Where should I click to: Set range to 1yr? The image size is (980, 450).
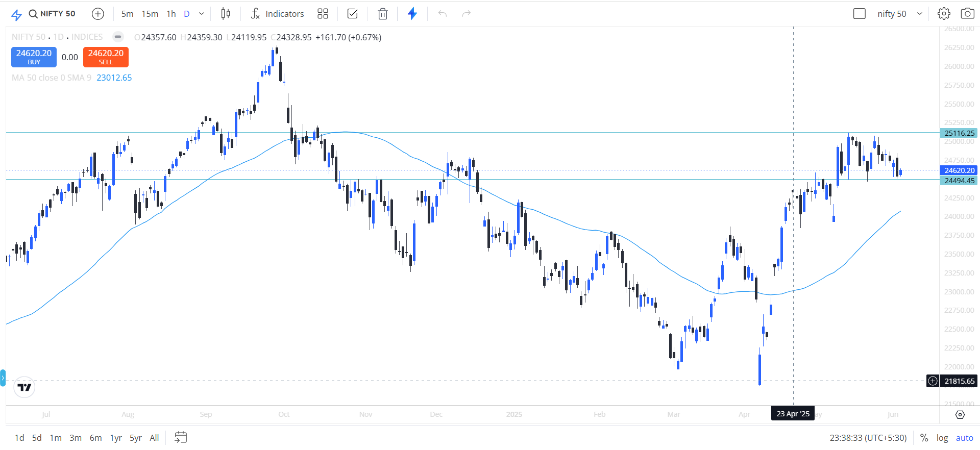(x=116, y=438)
